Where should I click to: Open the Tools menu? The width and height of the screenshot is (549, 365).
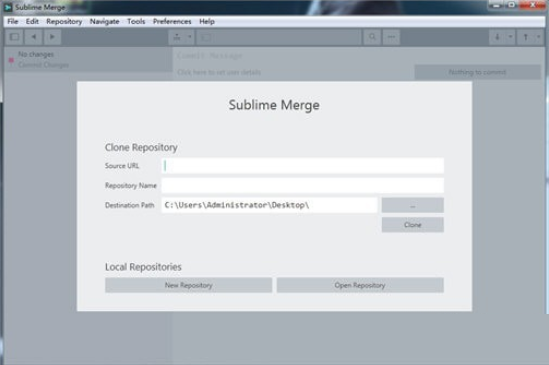pyautogui.click(x=136, y=21)
